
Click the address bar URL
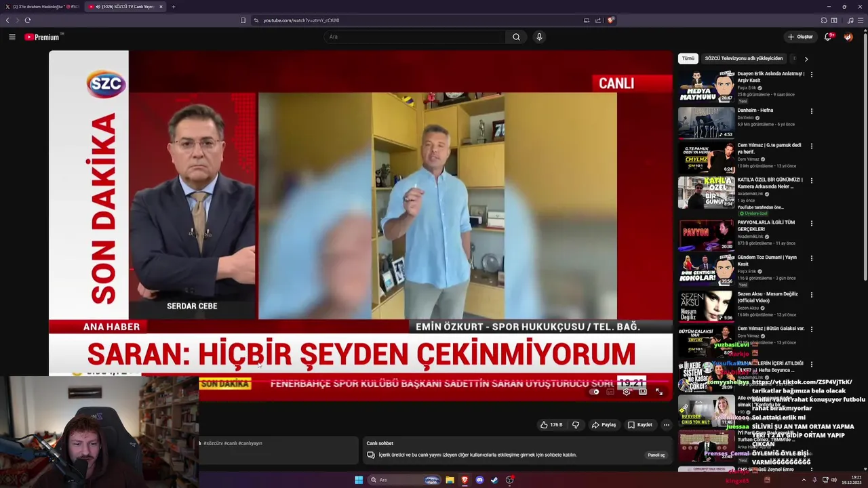pyautogui.click(x=301, y=20)
